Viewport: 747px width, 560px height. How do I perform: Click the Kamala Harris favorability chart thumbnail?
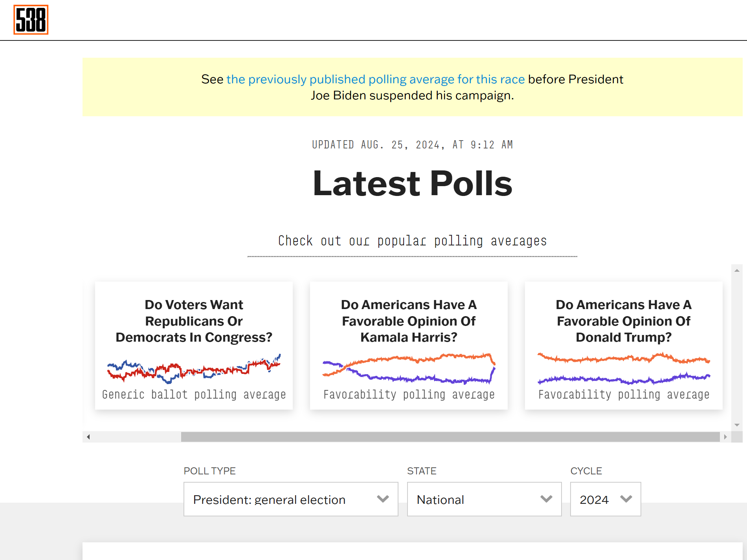(x=409, y=369)
